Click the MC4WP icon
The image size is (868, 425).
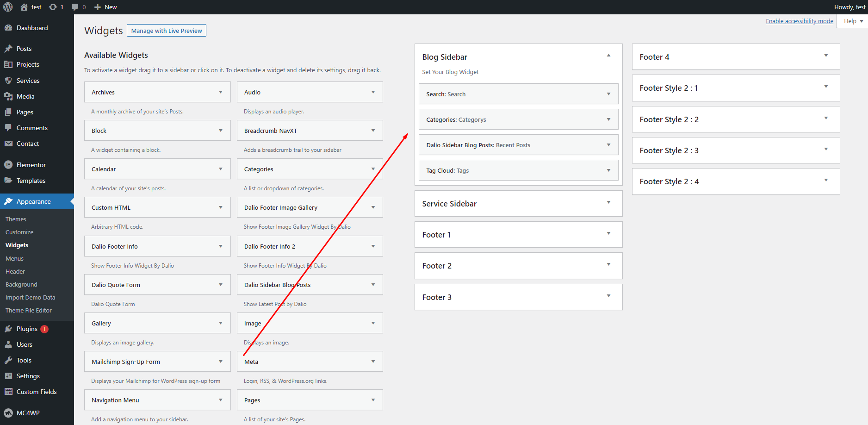point(8,413)
